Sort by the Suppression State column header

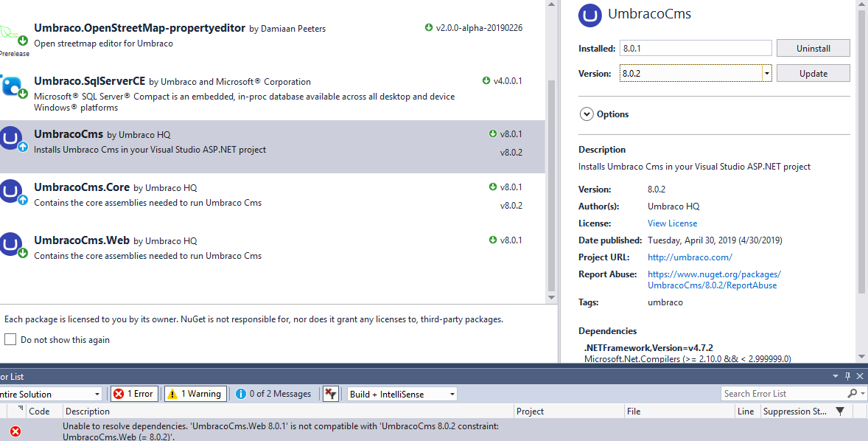pos(794,411)
